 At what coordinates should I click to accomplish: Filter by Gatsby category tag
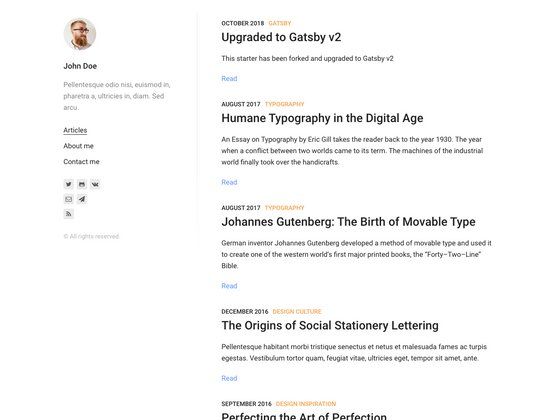click(280, 23)
